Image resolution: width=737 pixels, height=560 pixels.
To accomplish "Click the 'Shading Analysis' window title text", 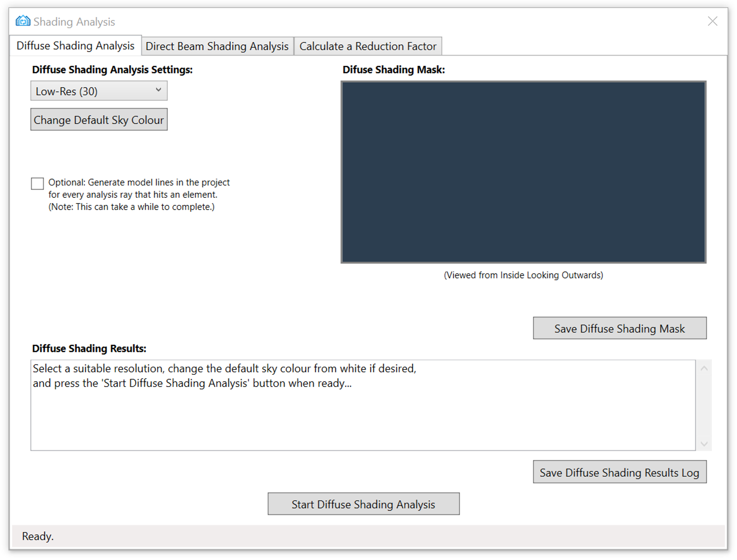I will click(x=74, y=22).
